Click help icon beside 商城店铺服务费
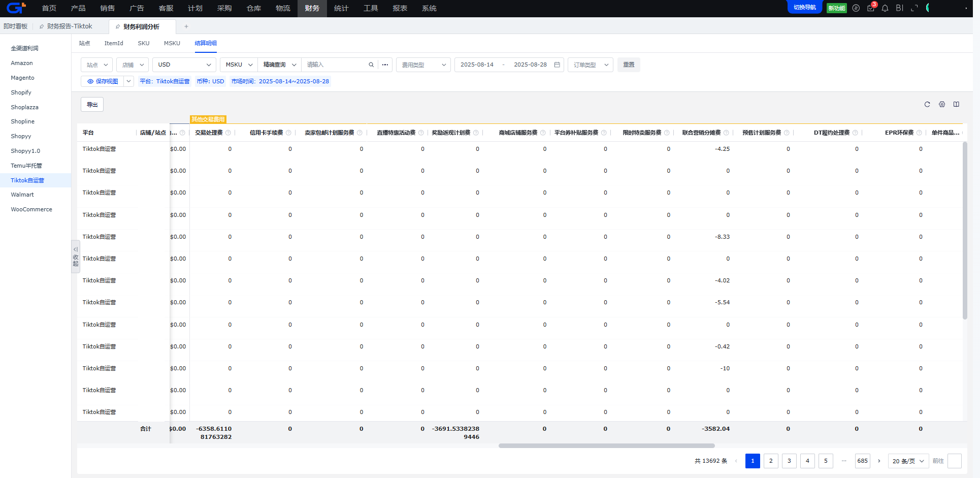This screenshot has height=478, width=980. coord(543,133)
